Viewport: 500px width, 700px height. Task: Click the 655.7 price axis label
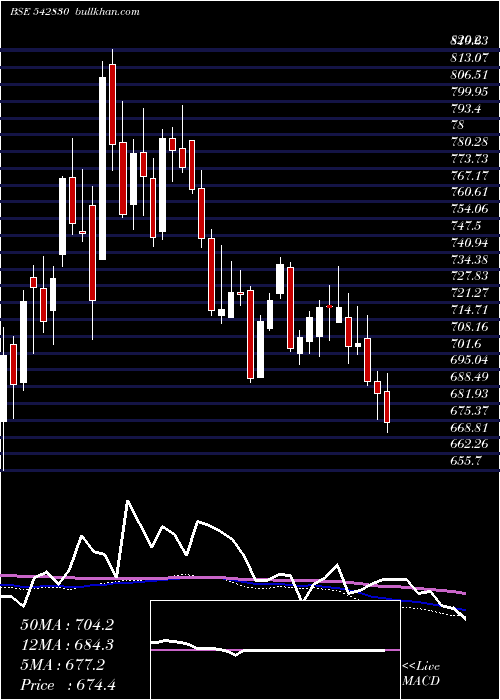pyautogui.click(x=466, y=461)
